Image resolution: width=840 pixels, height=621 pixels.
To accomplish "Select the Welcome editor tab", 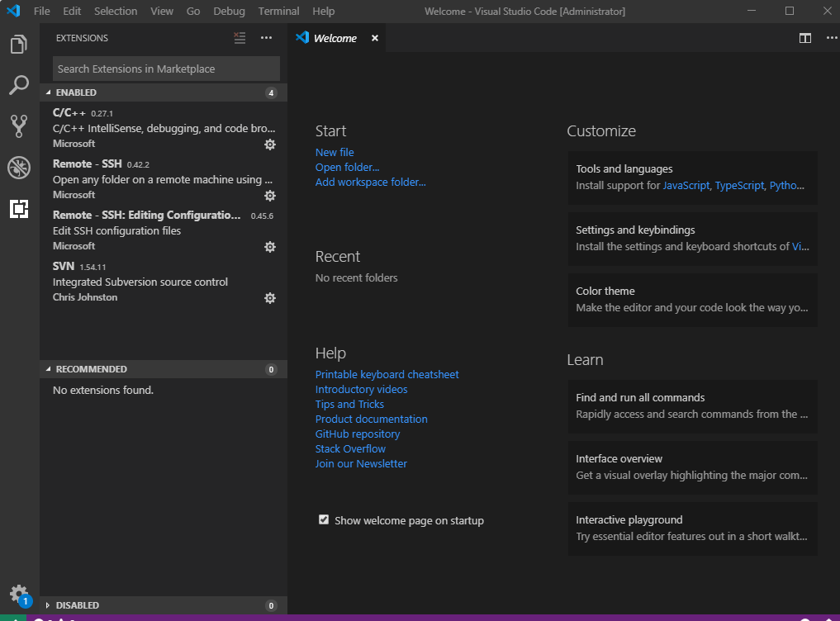I will (x=336, y=38).
